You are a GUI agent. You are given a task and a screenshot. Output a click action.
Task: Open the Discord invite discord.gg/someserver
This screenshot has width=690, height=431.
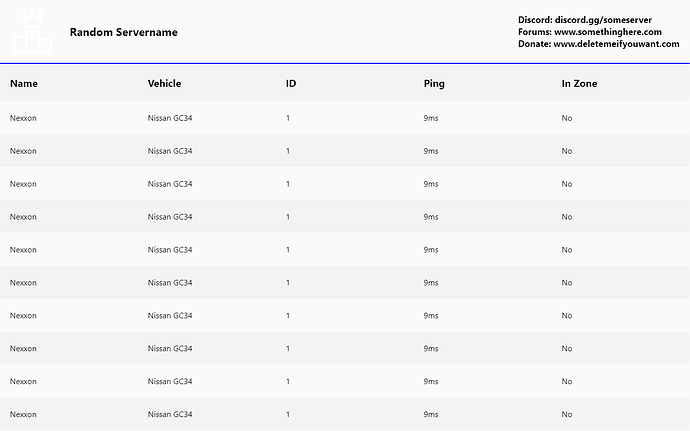[x=603, y=20]
